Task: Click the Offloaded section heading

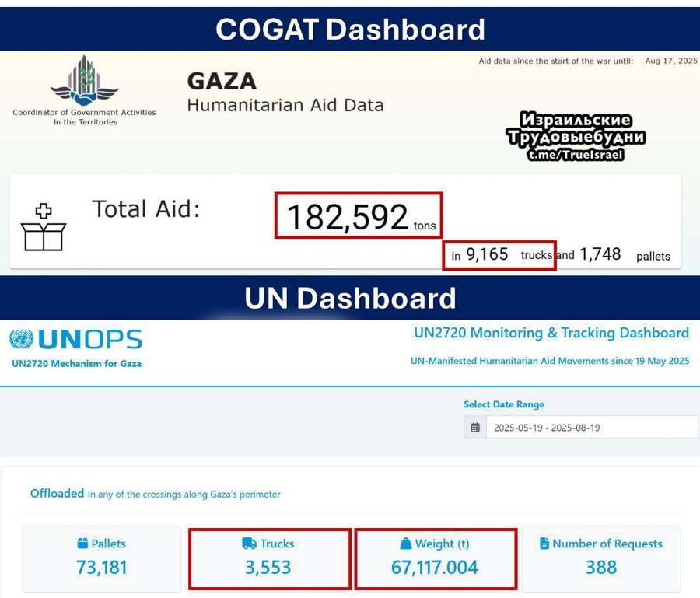Action: click(57, 494)
